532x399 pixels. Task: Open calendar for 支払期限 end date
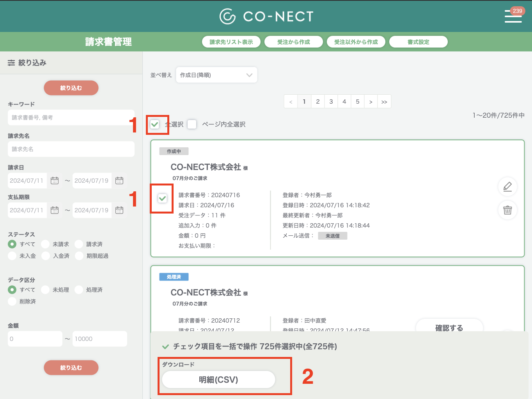[x=119, y=210]
